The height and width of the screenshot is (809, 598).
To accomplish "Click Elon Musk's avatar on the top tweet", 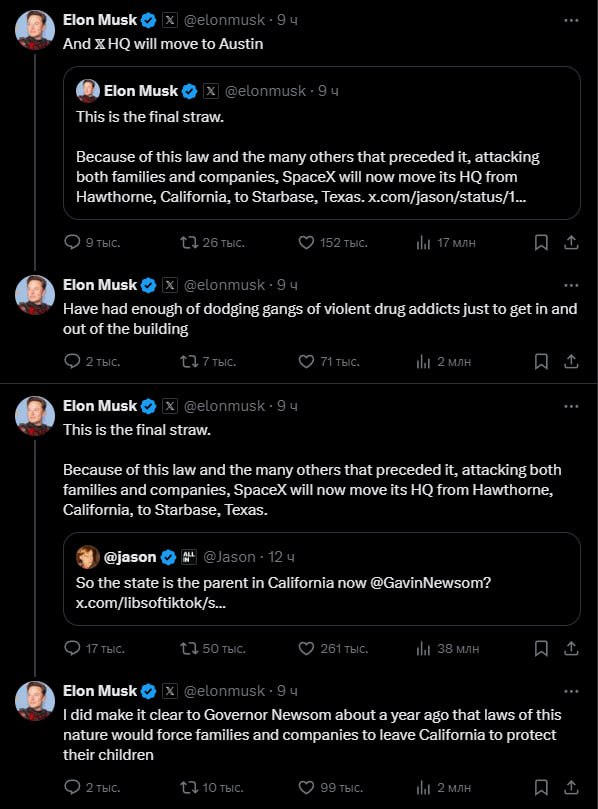I will click(35, 30).
